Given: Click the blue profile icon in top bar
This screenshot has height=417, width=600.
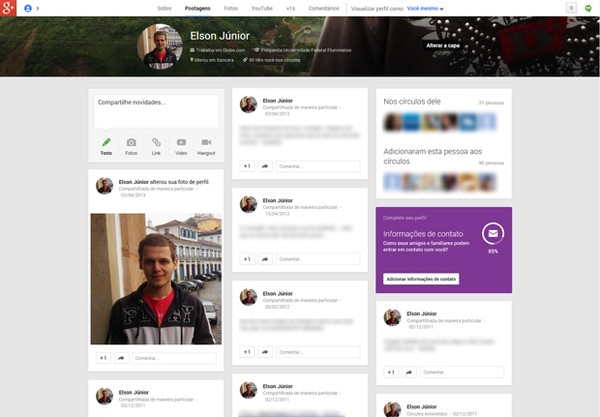Looking at the screenshot, I should pos(28,8).
